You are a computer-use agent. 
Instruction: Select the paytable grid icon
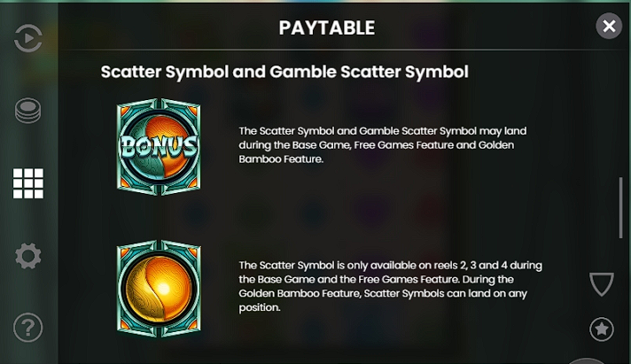(x=28, y=183)
